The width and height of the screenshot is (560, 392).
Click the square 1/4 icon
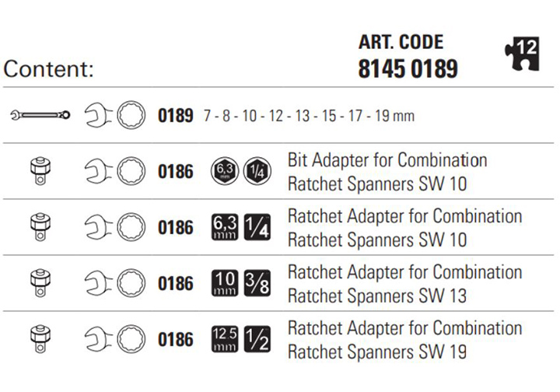click(x=257, y=227)
